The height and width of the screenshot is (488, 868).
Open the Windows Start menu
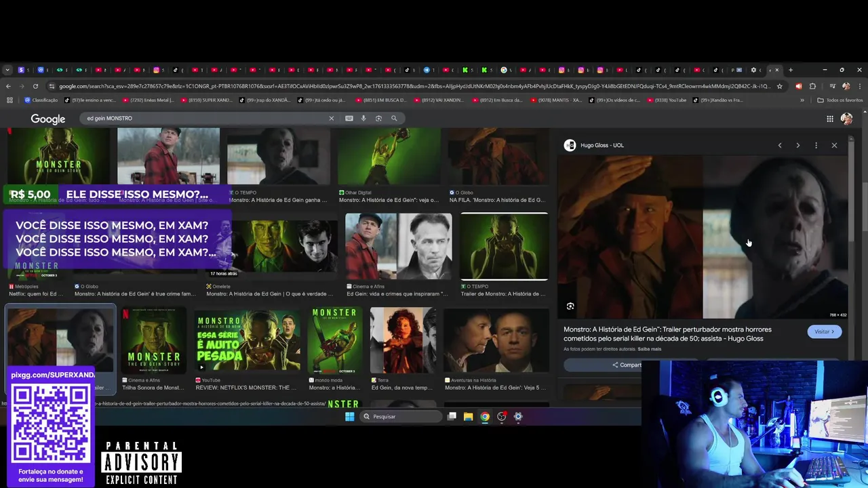[x=349, y=416]
